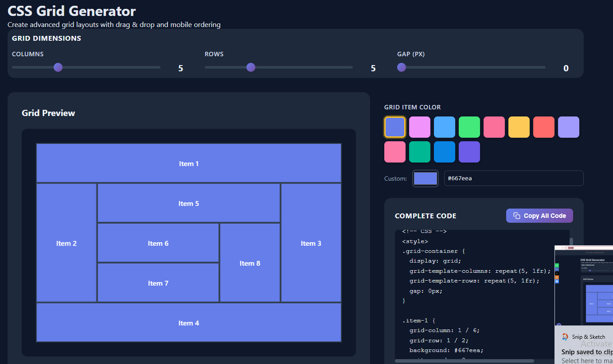Viewport: 613px width, 364px height.
Task: Click the Copy All Code button
Action: 539,215
